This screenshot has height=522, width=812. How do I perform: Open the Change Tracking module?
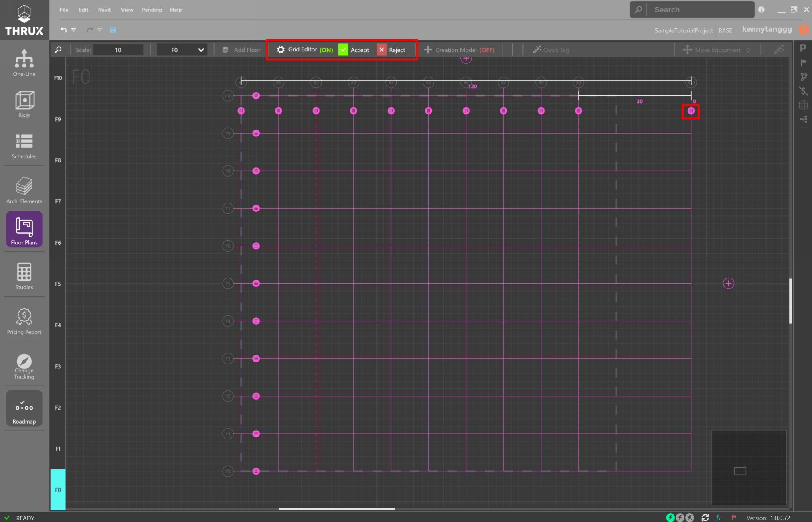click(24, 366)
